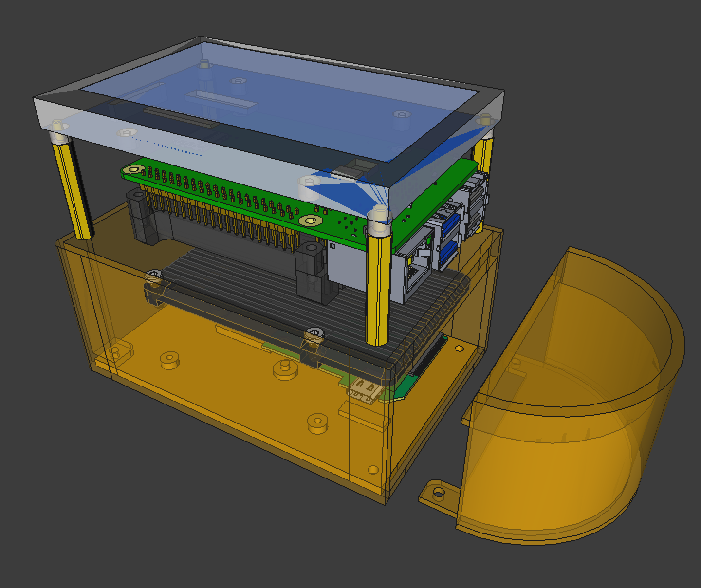Viewport: 701px width, 588px height.
Task: Click the mounting tab hole on detached cover
Action: (438, 495)
